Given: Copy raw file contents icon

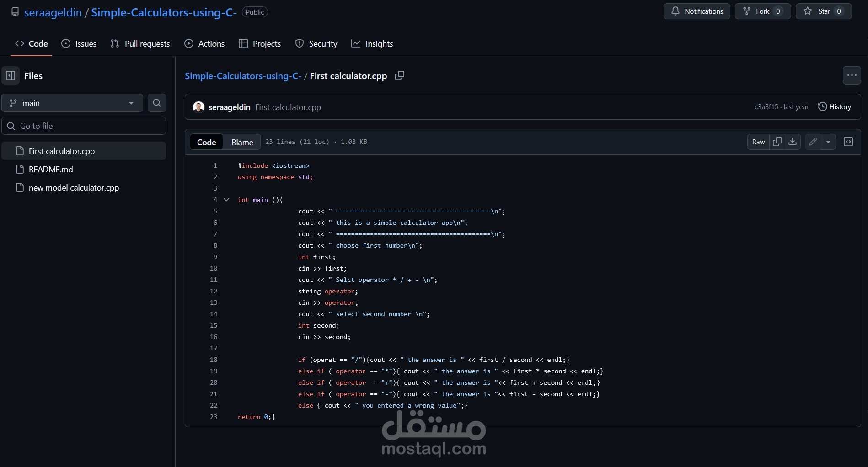Looking at the screenshot, I should tap(777, 142).
